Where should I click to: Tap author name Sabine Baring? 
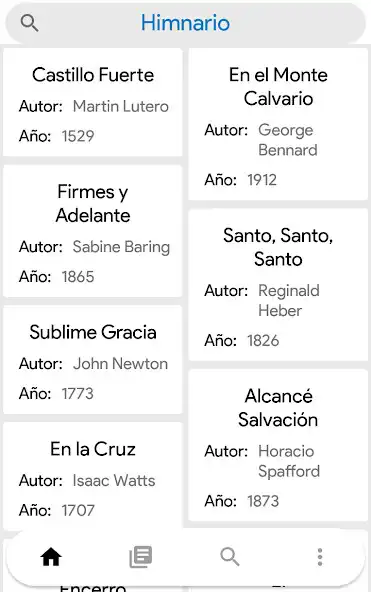(121, 247)
